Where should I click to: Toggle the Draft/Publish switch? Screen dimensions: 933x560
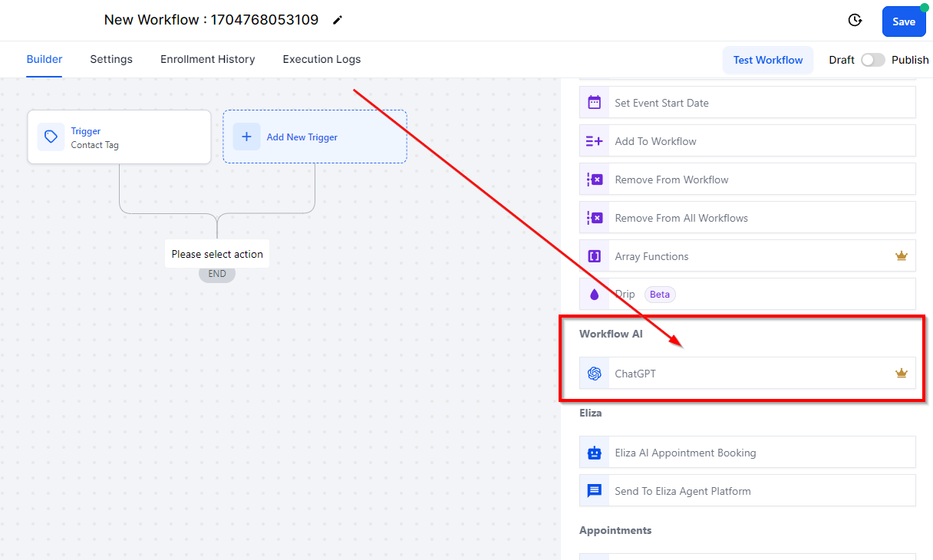[873, 60]
